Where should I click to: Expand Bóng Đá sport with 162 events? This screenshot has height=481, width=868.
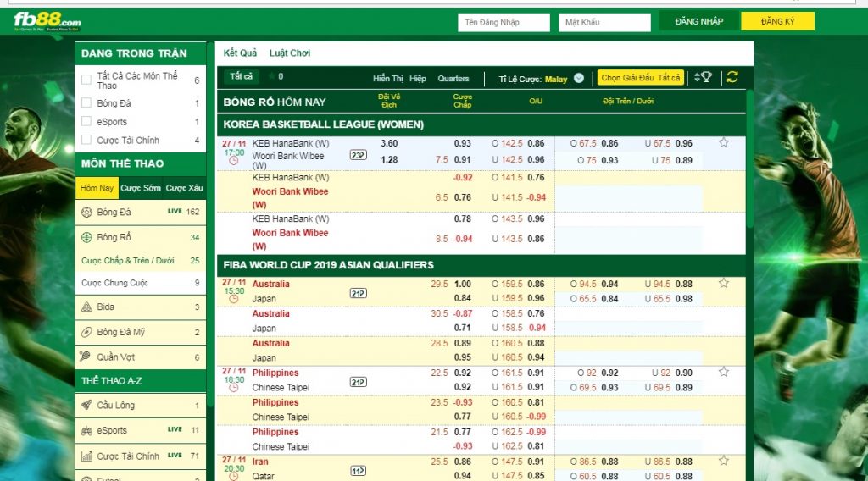tap(140, 212)
